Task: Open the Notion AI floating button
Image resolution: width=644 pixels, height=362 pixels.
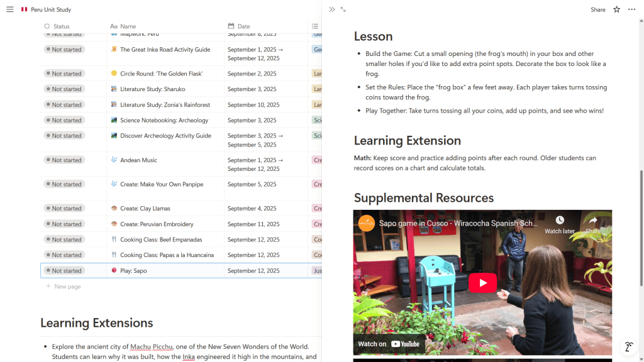Action: pos(628,346)
